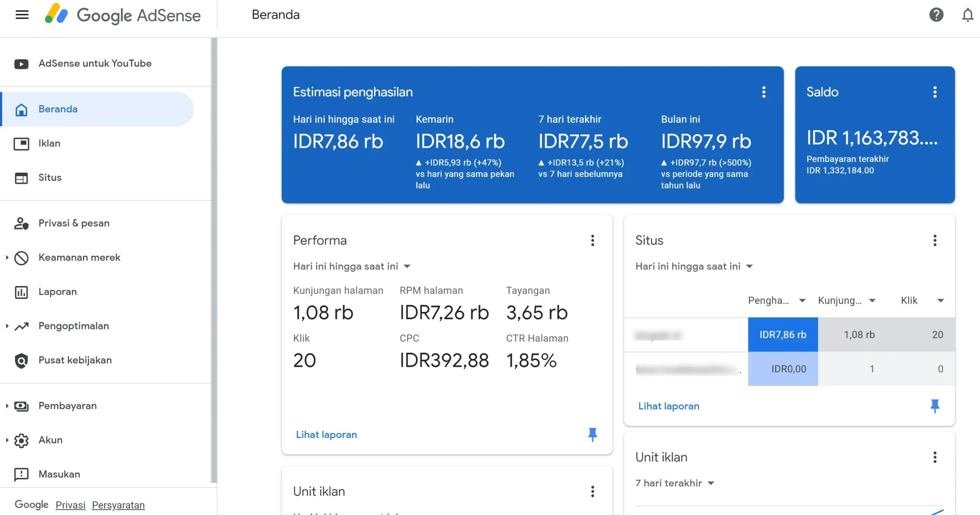980x515 pixels.
Task: Open Pusat kebijakan in the sidebar
Action: coord(75,360)
